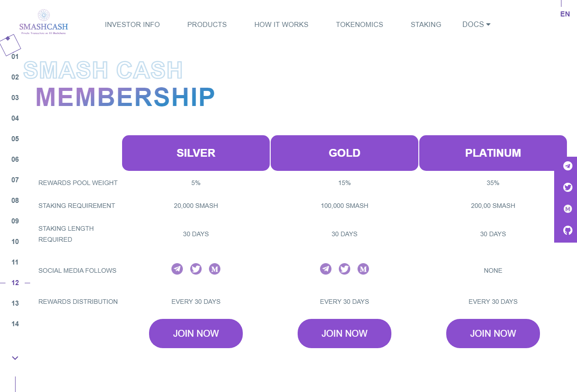Screen dimensions: 577x392
Task: Click the Medium icon in the Gold column
Action: pos(363,269)
